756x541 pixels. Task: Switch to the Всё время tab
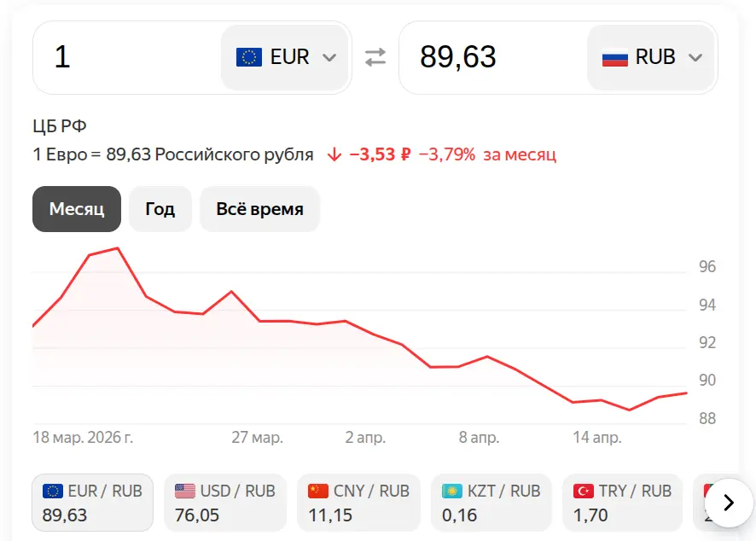pos(259,208)
